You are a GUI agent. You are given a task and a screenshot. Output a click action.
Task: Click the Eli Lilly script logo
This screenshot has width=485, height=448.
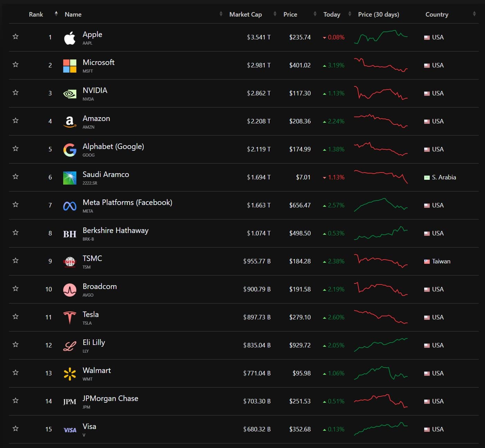point(70,346)
